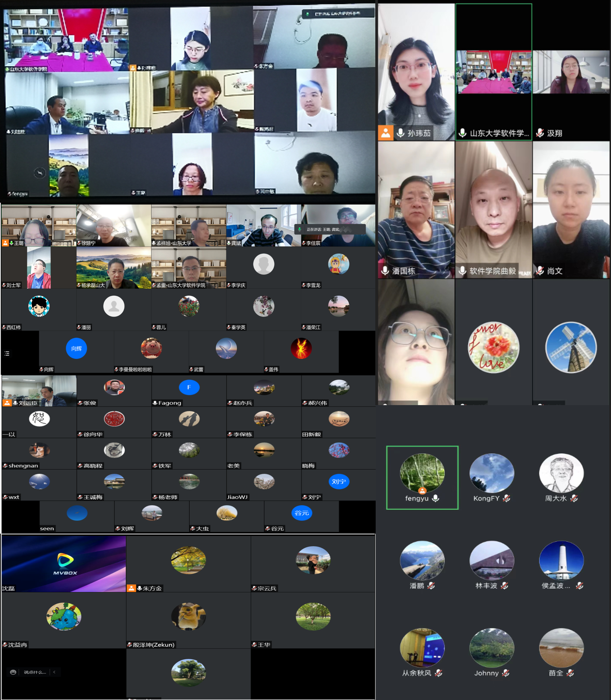Open the emoji smiley picker

(x=13, y=672)
